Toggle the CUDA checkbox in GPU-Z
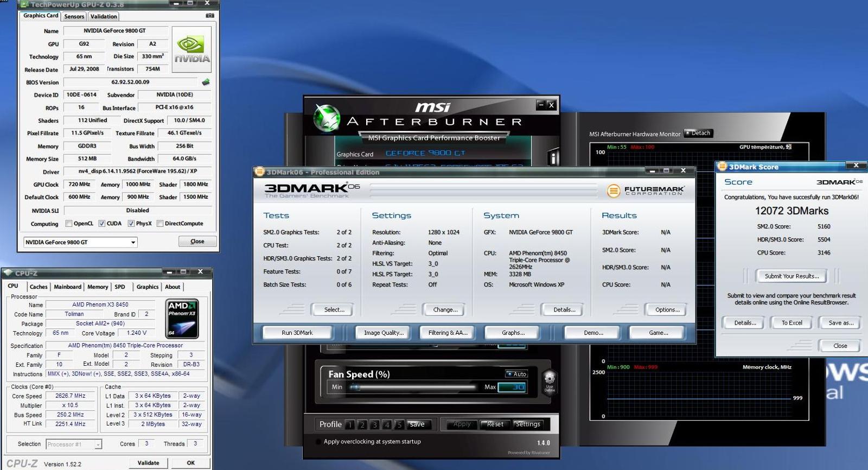868x470 pixels. [x=101, y=224]
